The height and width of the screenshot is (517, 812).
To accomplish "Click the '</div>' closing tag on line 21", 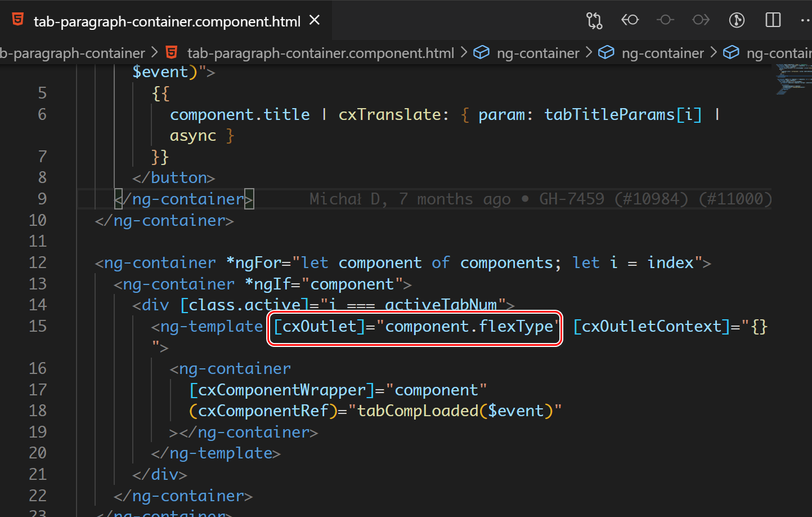I will pos(160,474).
